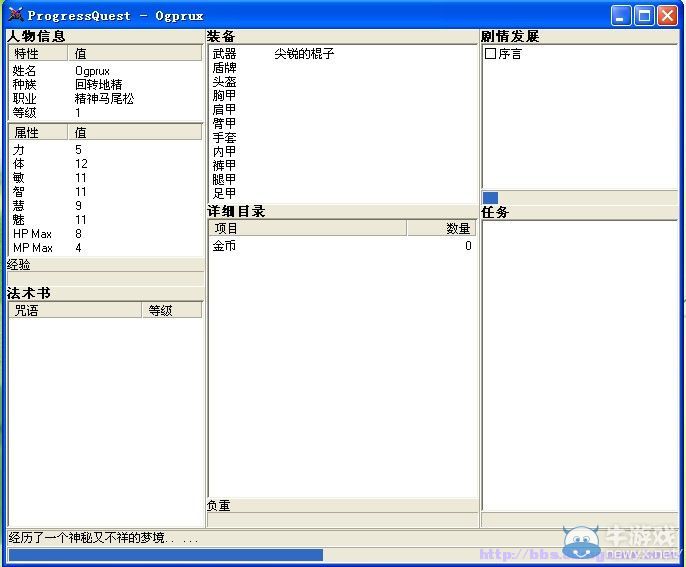The height and width of the screenshot is (567, 686).
Task: Select the 肩甲 equipment row
Action: tap(343, 109)
